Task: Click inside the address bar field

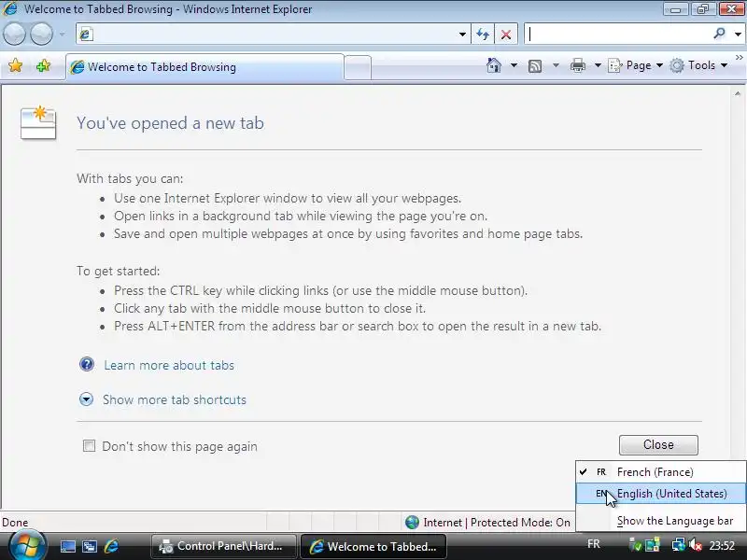Action: tap(273, 35)
